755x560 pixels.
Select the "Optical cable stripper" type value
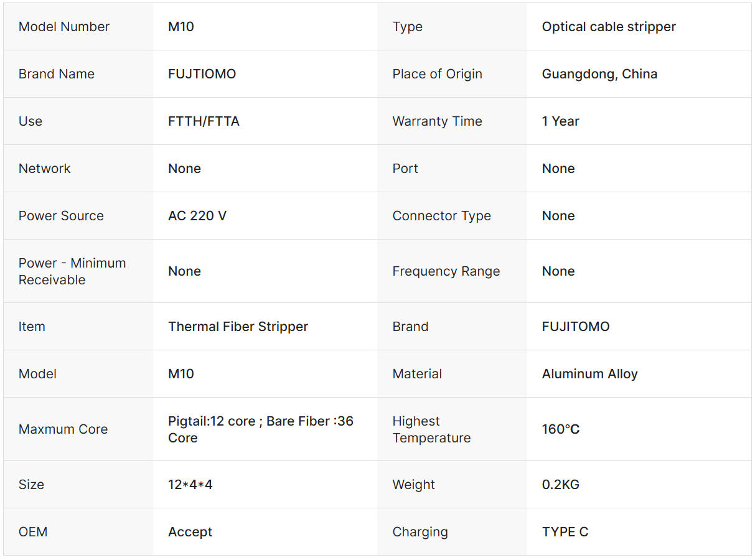click(609, 27)
